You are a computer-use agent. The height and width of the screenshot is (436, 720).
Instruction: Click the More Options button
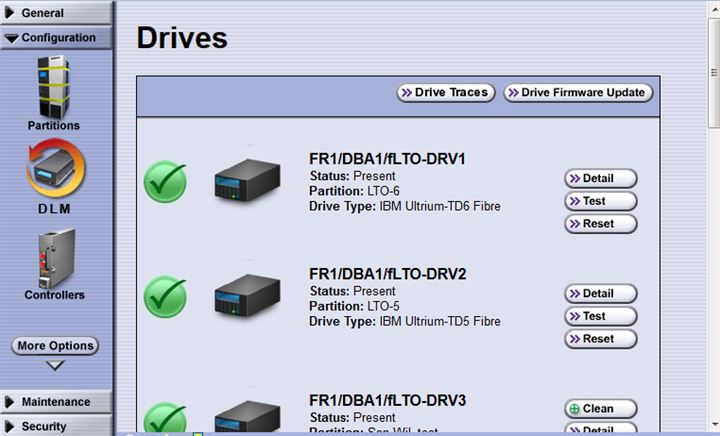pyautogui.click(x=55, y=346)
